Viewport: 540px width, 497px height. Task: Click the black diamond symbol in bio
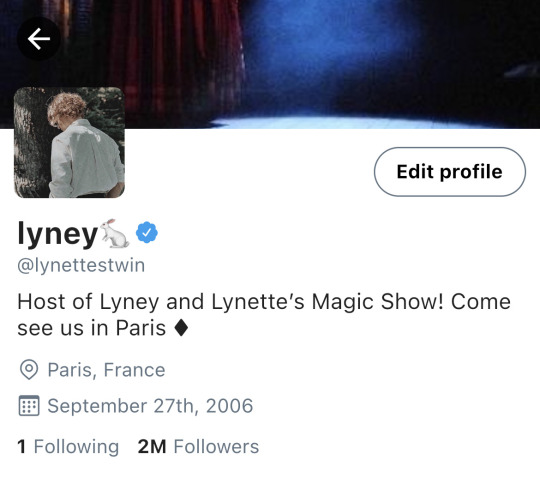[x=181, y=328]
